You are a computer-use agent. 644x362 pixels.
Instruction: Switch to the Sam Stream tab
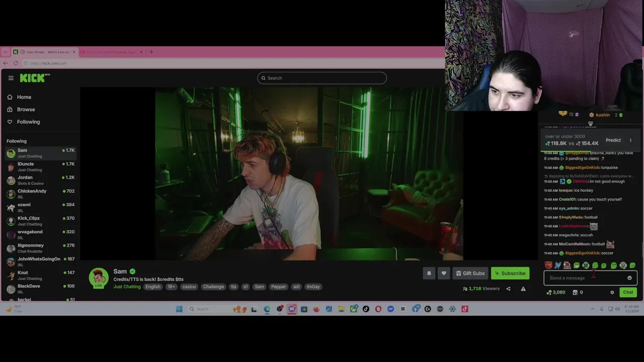[x=45, y=52]
